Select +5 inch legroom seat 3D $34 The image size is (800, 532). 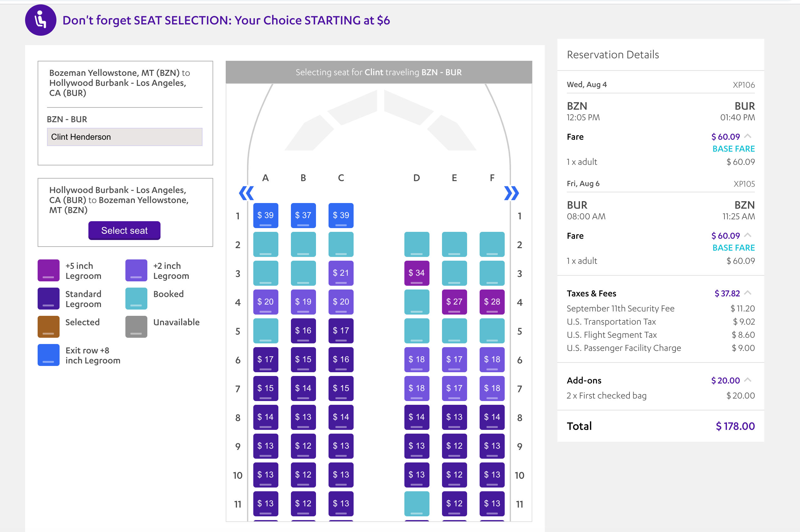[x=417, y=273]
